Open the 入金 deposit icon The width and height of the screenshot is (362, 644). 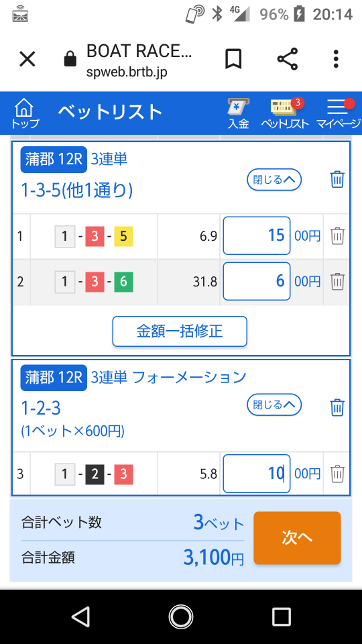click(x=239, y=113)
